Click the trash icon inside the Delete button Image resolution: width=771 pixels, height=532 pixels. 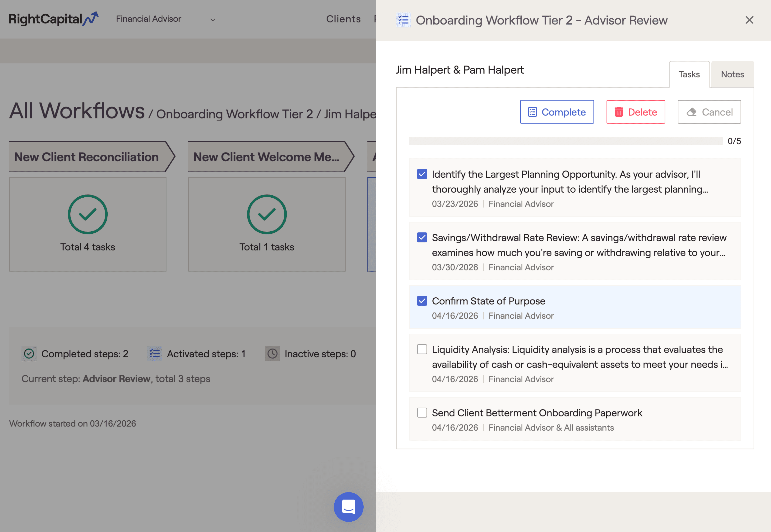pyautogui.click(x=619, y=112)
